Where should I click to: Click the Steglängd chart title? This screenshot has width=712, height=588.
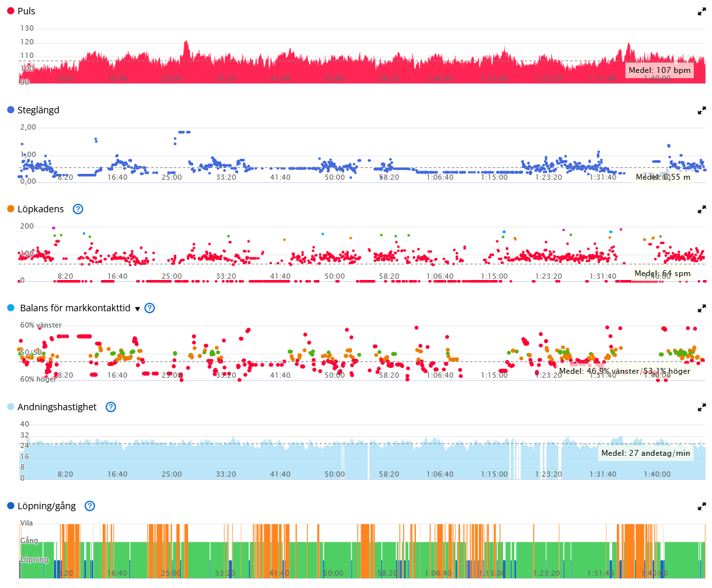38,110
